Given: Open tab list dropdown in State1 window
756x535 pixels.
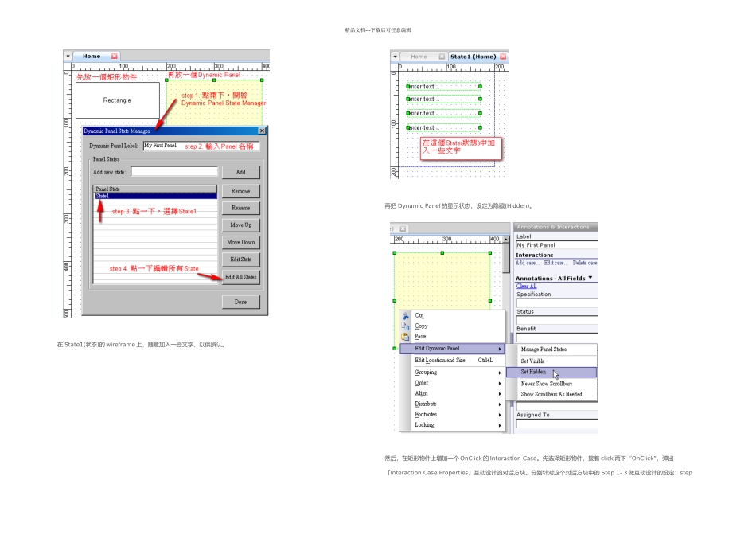Looking at the screenshot, I should point(395,57).
